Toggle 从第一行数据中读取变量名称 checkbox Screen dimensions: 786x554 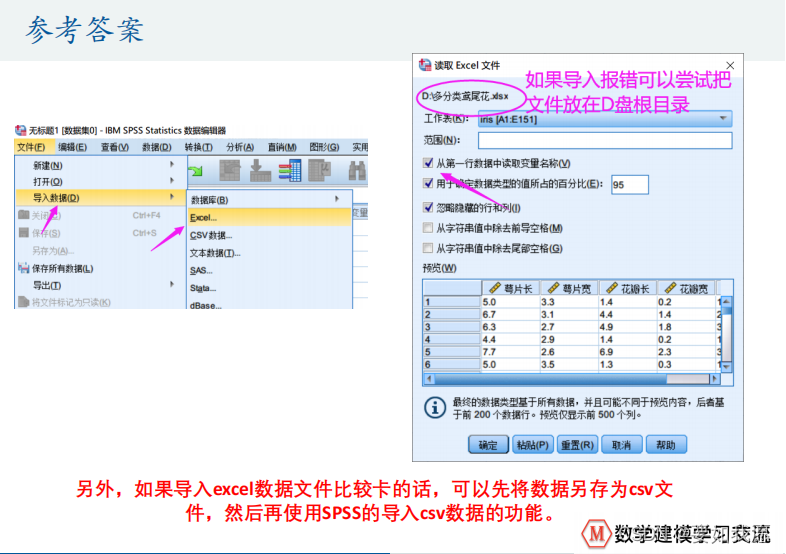(x=428, y=163)
